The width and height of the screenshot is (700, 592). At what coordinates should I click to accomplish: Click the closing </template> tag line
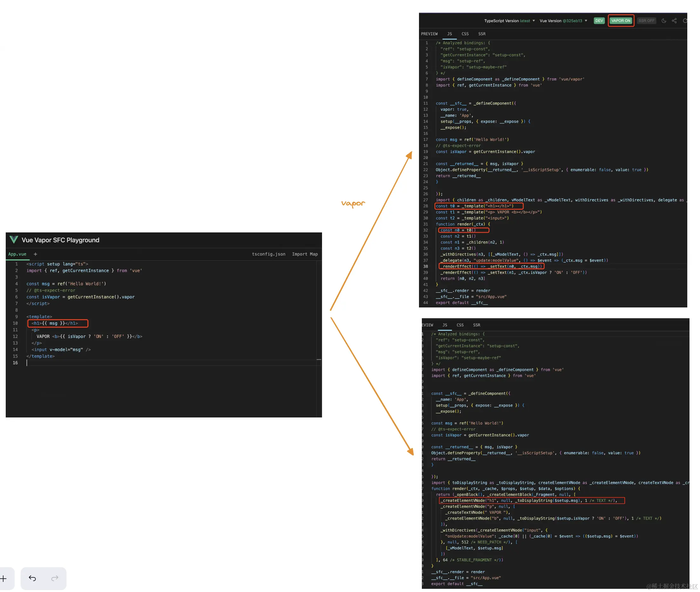coord(40,356)
